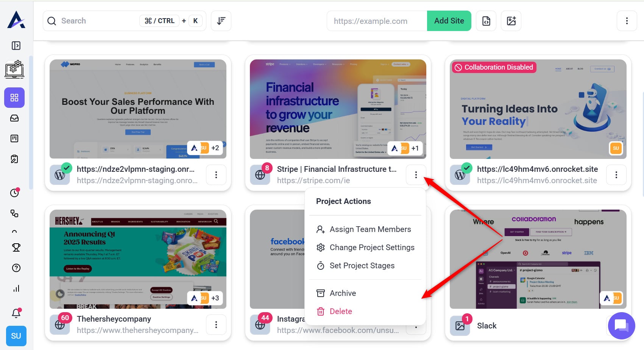This screenshot has height=350, width=644.
Task: Open top-right three-dot overflow menu
Action: click(627, 21)
